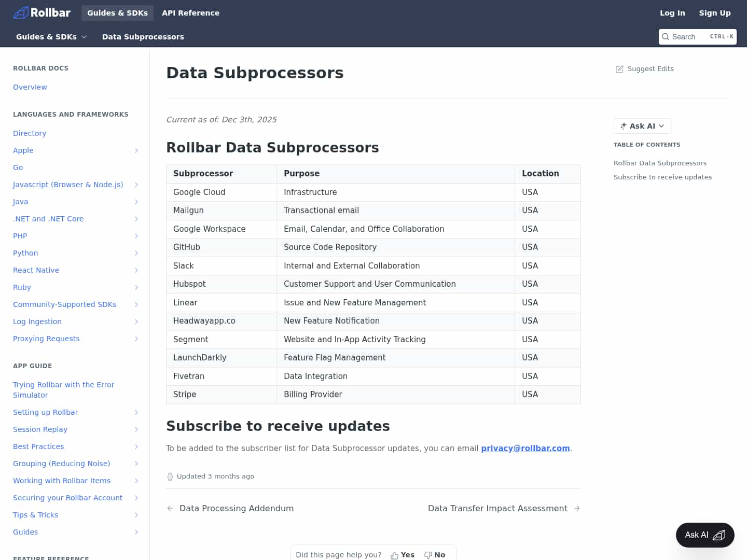Open the floating Ask AI assistant
Viewport: 747px width, 560px height.
[704, 535]
